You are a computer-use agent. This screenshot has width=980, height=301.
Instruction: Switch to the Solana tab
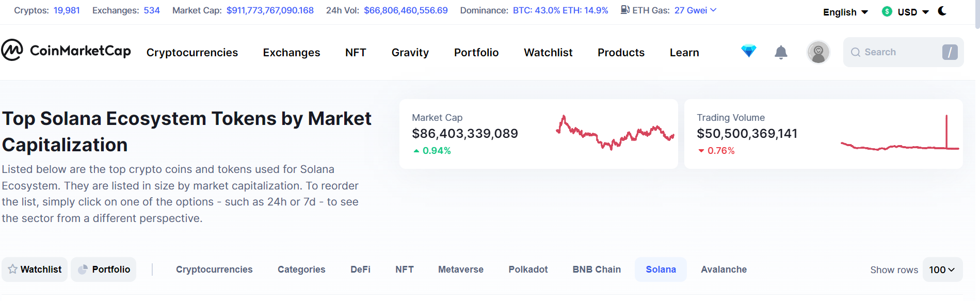tap(661, 270)
